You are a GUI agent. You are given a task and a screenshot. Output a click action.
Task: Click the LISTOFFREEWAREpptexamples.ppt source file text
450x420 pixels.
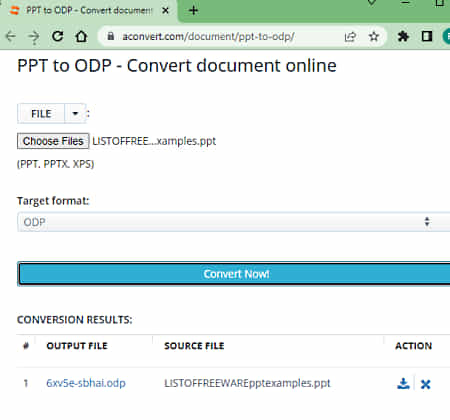(247, 383)
